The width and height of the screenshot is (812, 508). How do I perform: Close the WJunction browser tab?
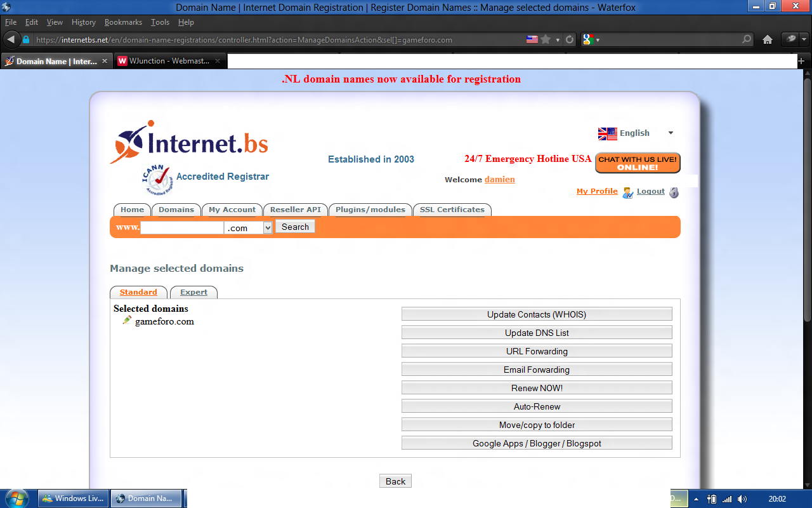(218, 62)
